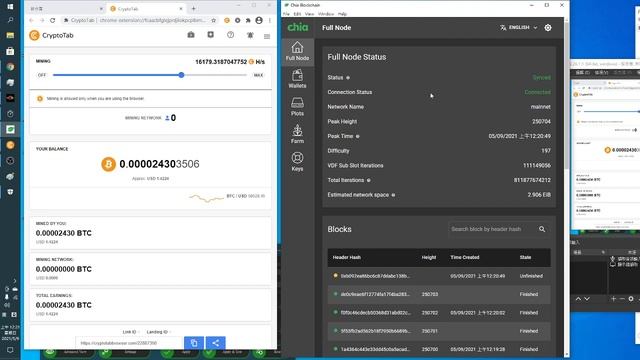
Task: Click the Chia logo
Action: tap(298, 27)
